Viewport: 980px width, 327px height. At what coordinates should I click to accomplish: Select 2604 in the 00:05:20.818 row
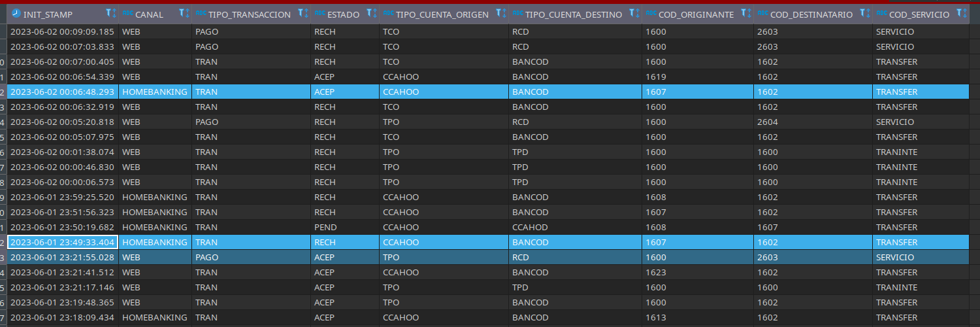813,122
